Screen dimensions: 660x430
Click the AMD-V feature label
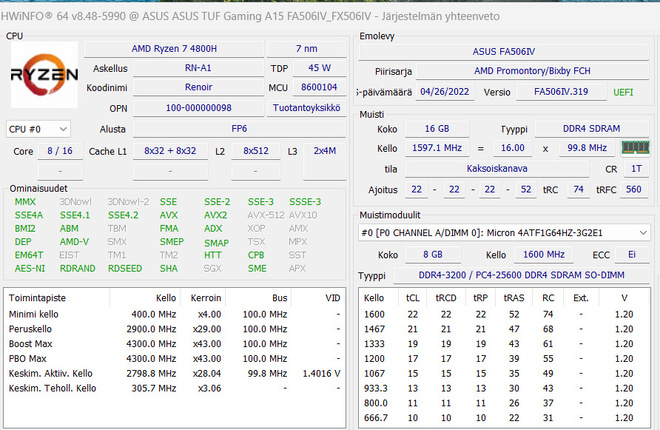[74, 242]
